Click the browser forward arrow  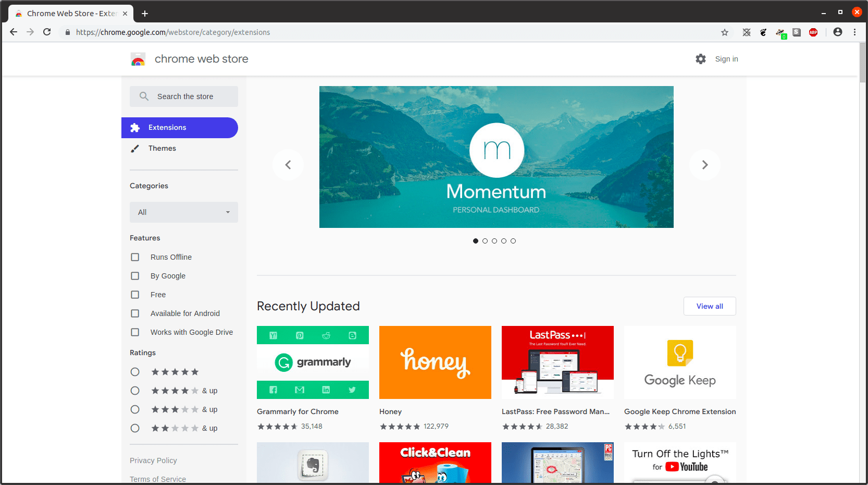30,32
